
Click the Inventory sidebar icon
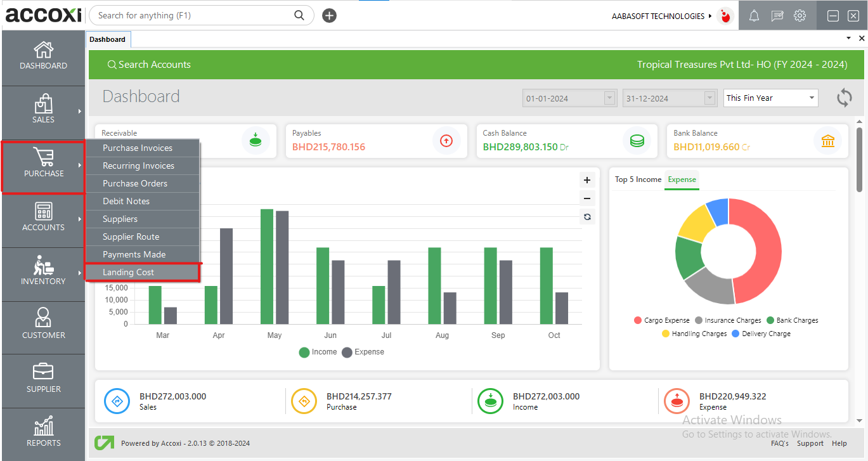point(43,271)
